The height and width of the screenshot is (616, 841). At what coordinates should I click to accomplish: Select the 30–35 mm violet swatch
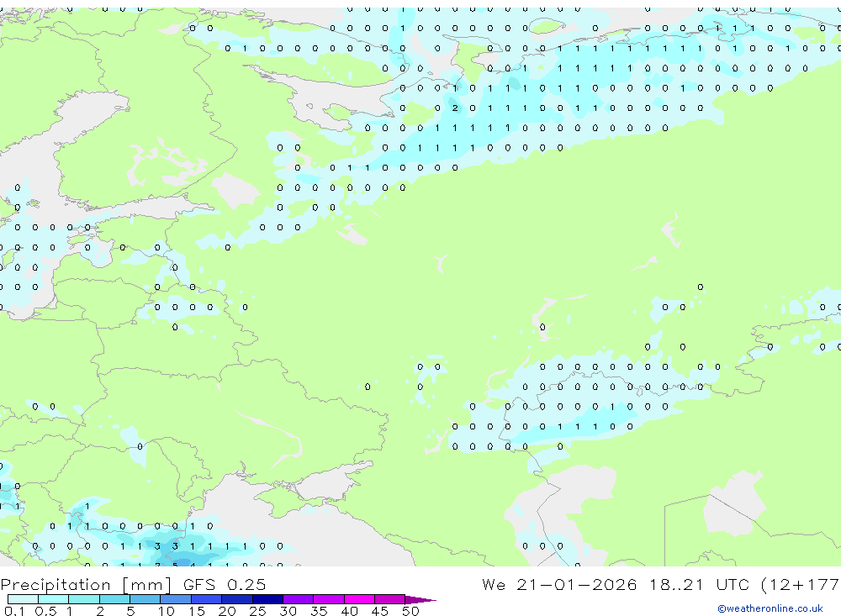click(x=299, y=599)
